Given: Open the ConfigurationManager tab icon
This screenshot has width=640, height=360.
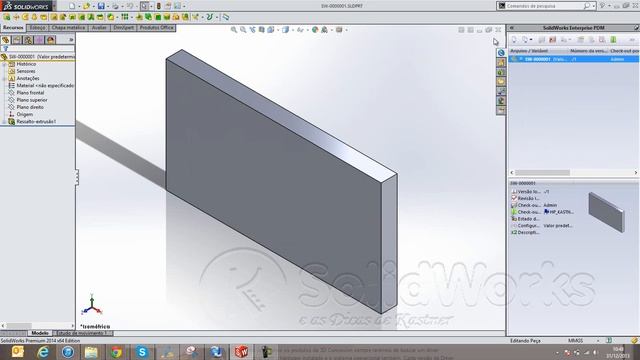Looking at the screenshot, I should coord(28,40).
